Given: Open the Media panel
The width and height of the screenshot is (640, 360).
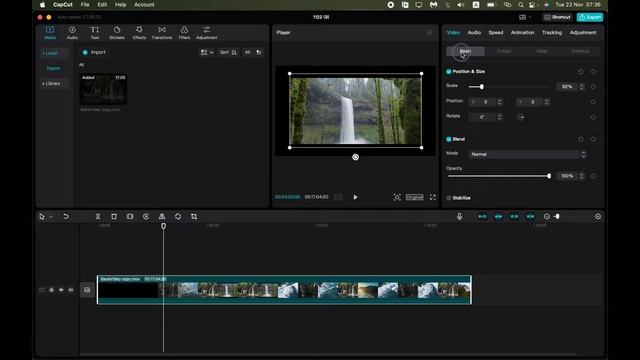Looking at the screenshot, I should (50, 33).
